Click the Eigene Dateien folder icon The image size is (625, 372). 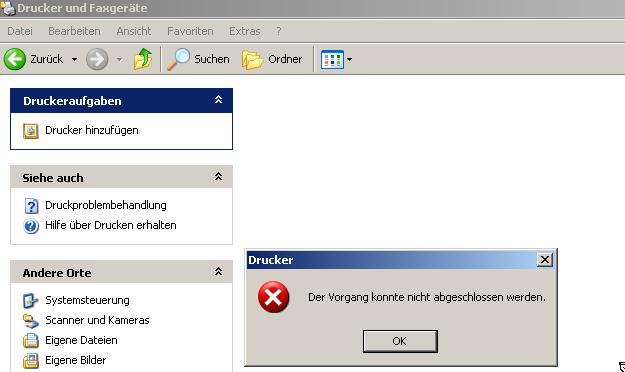[x=31, y=341]
